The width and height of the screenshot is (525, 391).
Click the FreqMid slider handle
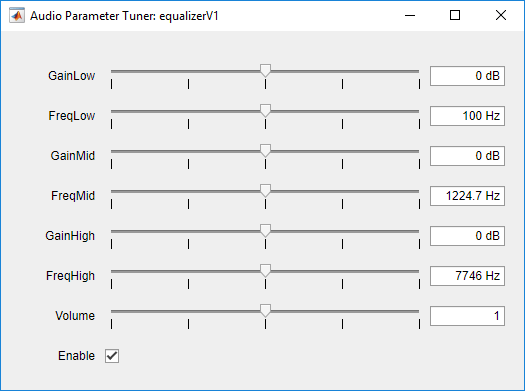click(x=266, y=191)
